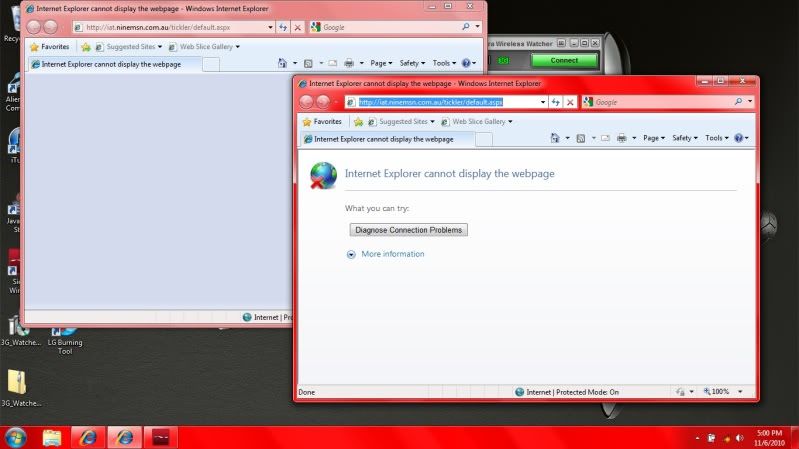
Task: Open LG Burning Tool desktop shortcut
Action: coord(65,339)
